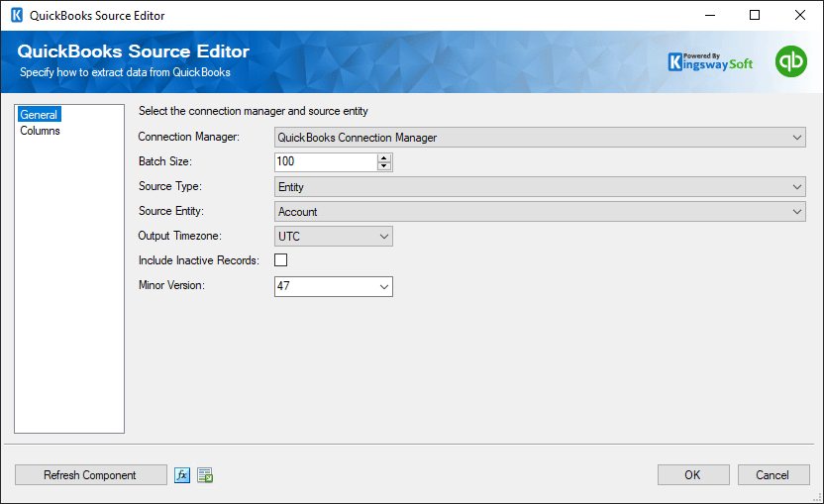
Task: Increase Batch Size with up arrow
Action: [384, 157]
